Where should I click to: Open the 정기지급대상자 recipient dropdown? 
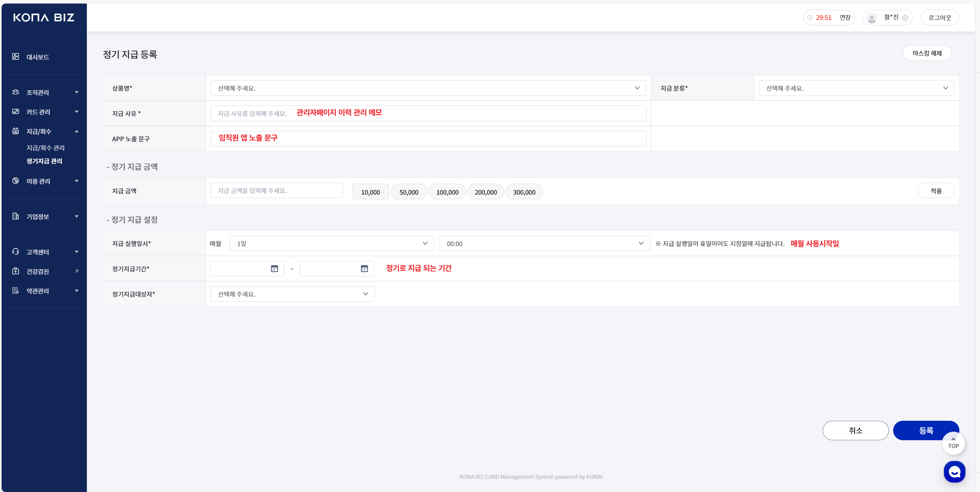[292, 294]
